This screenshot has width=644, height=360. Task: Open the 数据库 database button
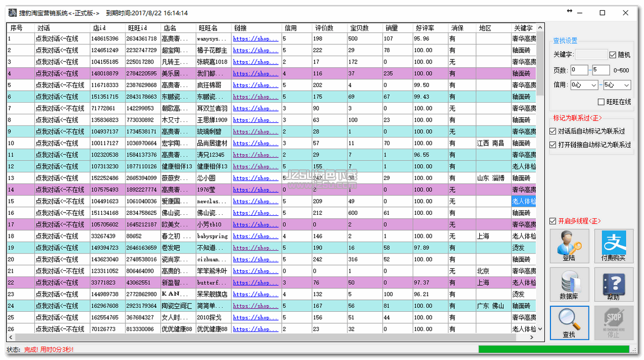coord(569,284)
